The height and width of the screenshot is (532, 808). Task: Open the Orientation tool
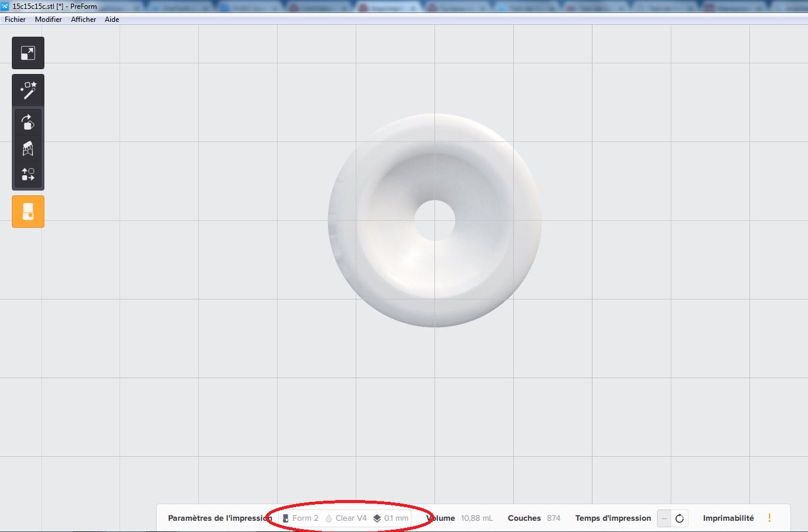tap(28, 122)
